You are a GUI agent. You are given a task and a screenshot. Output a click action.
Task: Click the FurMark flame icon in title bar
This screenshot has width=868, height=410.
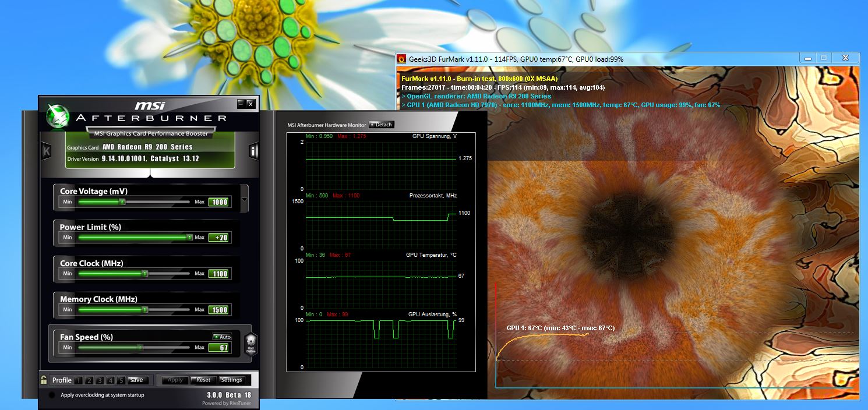point(401,59)
